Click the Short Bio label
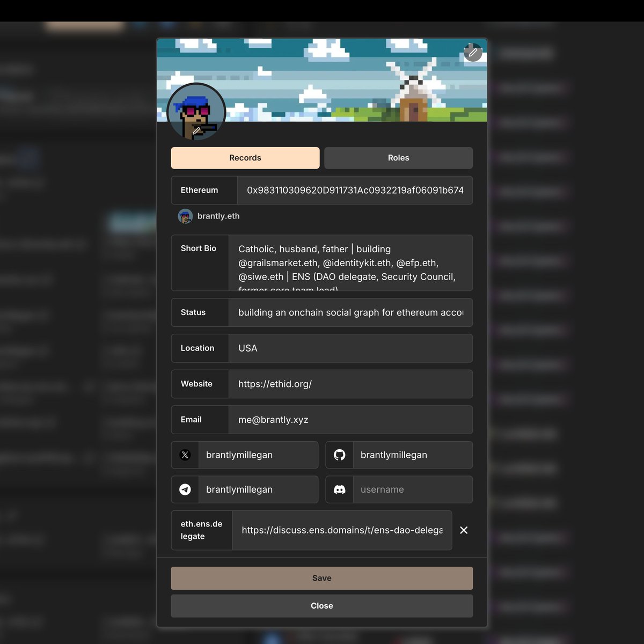This screenshot has height=644, width=644. [x=199, y=248]
